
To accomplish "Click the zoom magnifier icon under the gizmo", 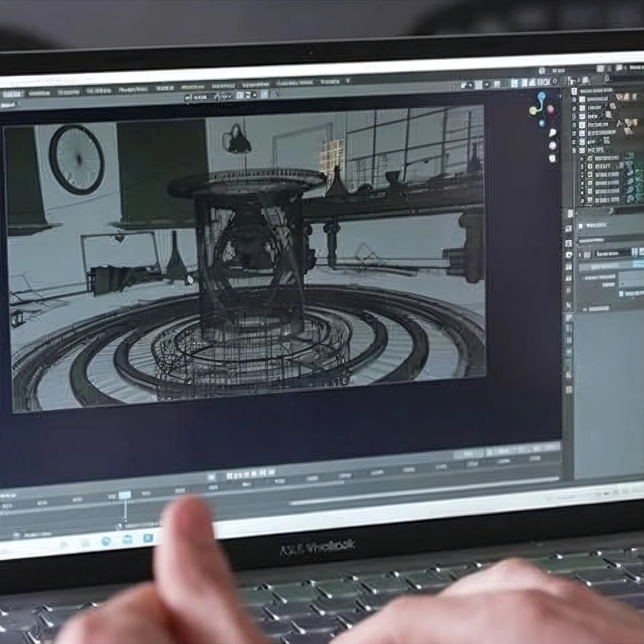I will pos(553,132).
